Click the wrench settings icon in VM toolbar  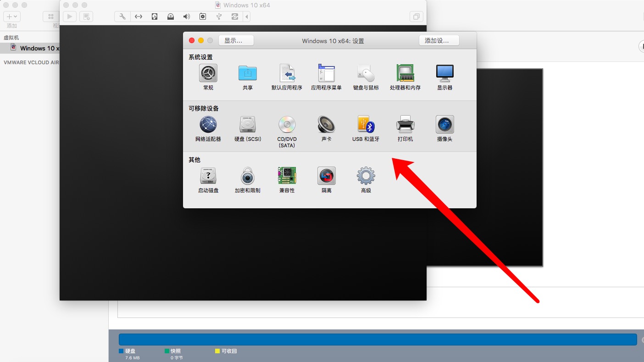122,17
